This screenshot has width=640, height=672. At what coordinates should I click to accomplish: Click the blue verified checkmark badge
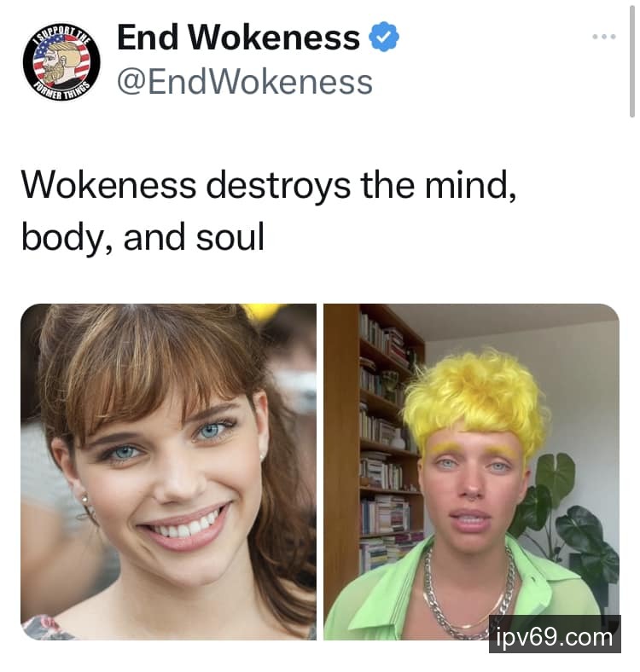(x=384, y=37)
